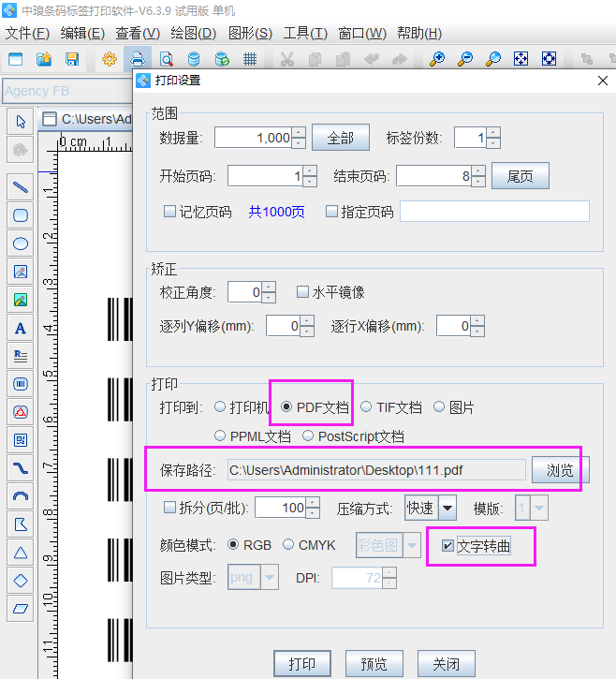Click the zoom in magnifier icon
Screen dimensions: 616x679
[436, 59]
